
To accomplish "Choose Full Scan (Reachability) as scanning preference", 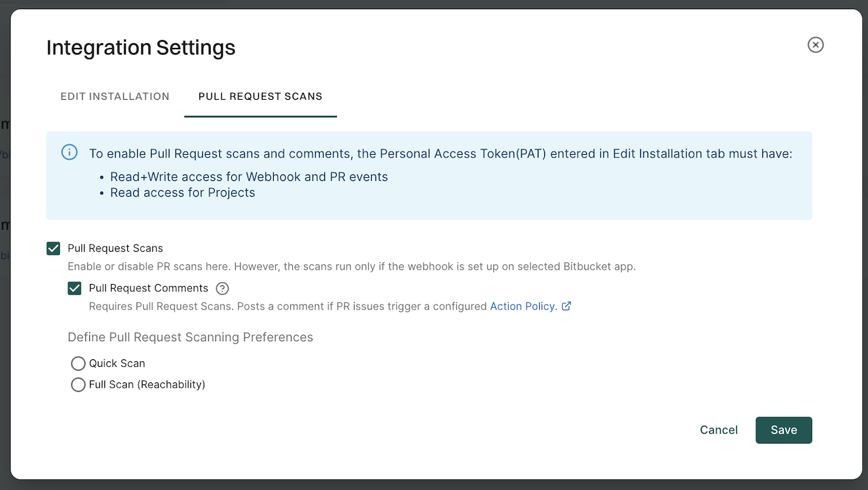I will pos(78,384).
